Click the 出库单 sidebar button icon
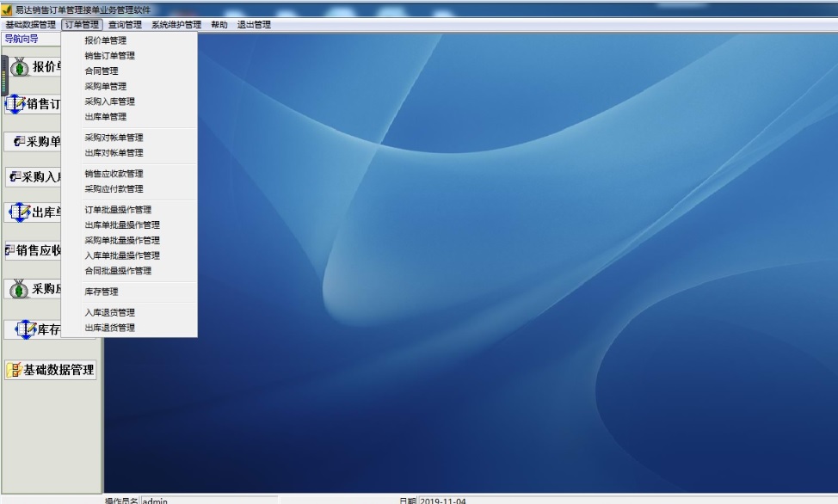This screenshot has height=504, width=838. (x=21, y=212)
